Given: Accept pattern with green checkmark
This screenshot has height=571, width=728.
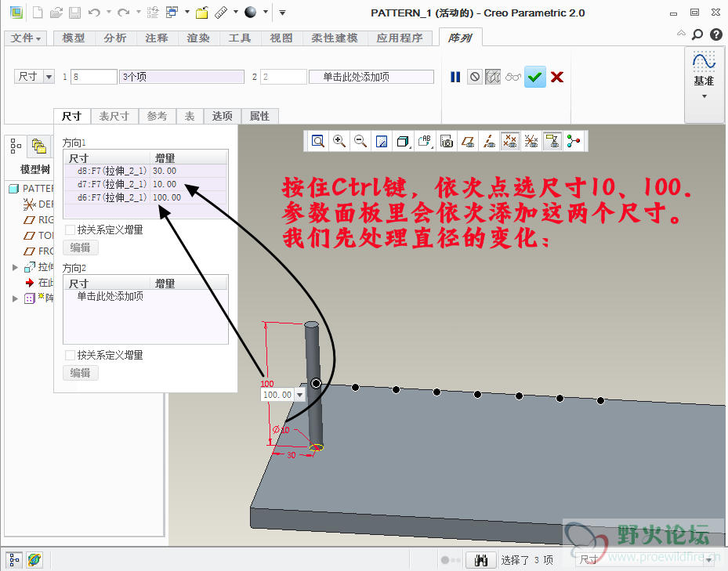Looking at the screenshot, I should (535, 77).
